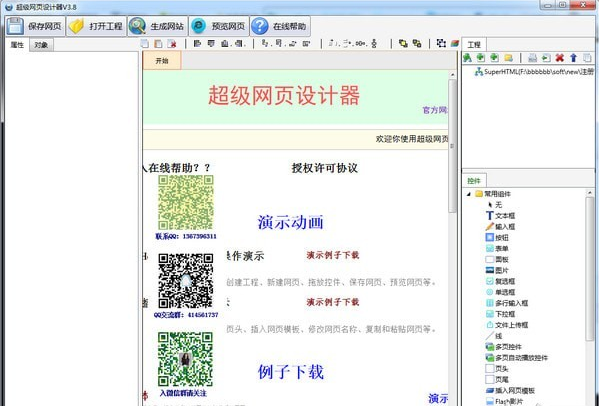This screenshot has width=599, height=406.
Task: Click the align bottom icon
Action: pos(225,44)
